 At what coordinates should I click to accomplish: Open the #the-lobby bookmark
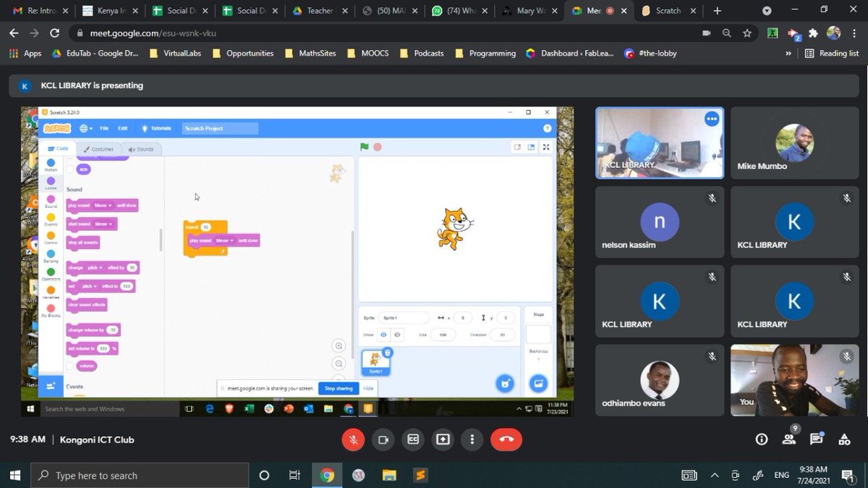[x=650, y=53]
